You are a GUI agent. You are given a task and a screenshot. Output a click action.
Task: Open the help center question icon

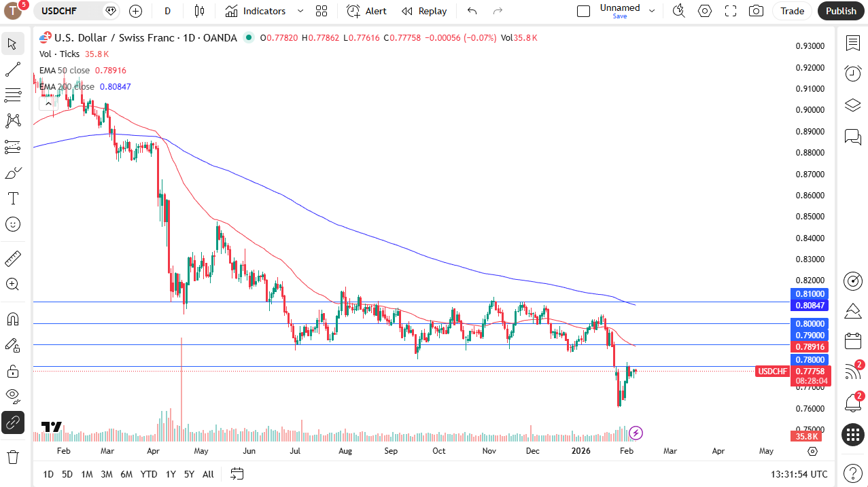pos(853,473)
